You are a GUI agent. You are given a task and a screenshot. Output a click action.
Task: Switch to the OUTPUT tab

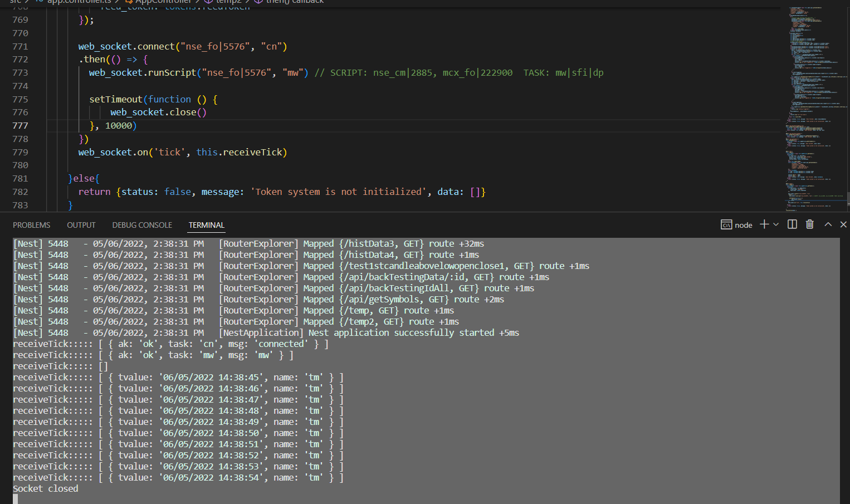(81, 225)
